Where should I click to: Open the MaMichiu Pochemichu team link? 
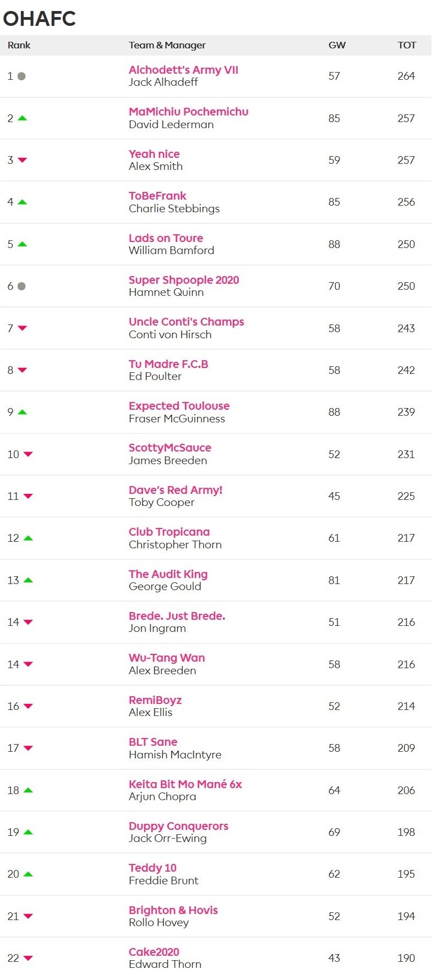(x=188, y=112)
